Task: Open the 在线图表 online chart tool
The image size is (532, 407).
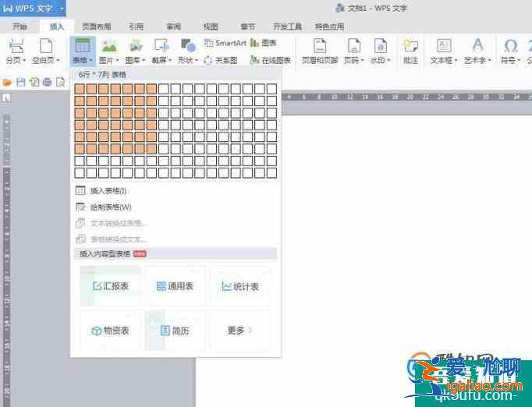Action: point(271,60)
